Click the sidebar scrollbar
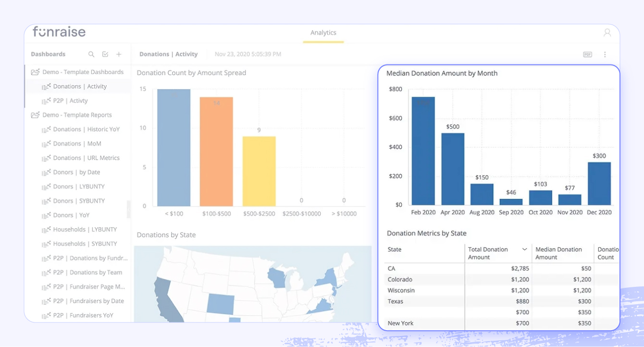This screenshot has width=644, height=347. click(129, 209)
